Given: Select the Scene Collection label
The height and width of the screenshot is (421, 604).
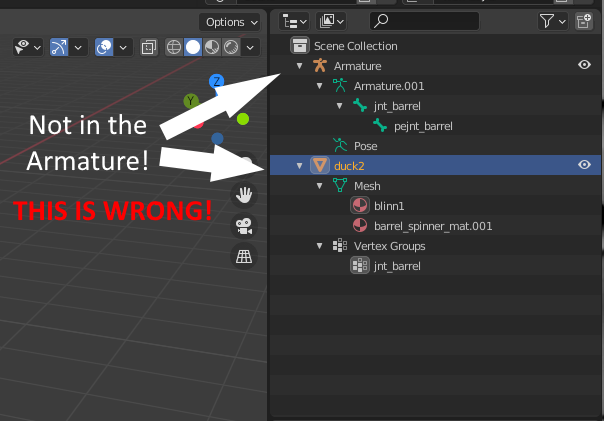Looking at the screenshot, I should click(x=356, y=46).
